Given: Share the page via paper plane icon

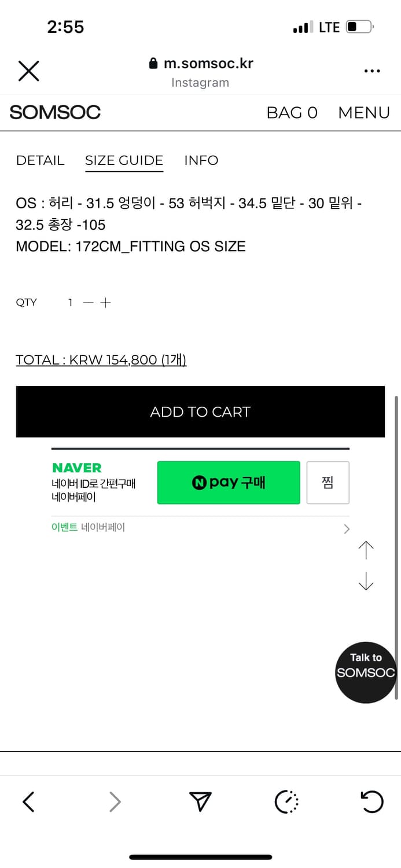Looking at the screenshot, I should pyautogui.click(x=200, y=801).
